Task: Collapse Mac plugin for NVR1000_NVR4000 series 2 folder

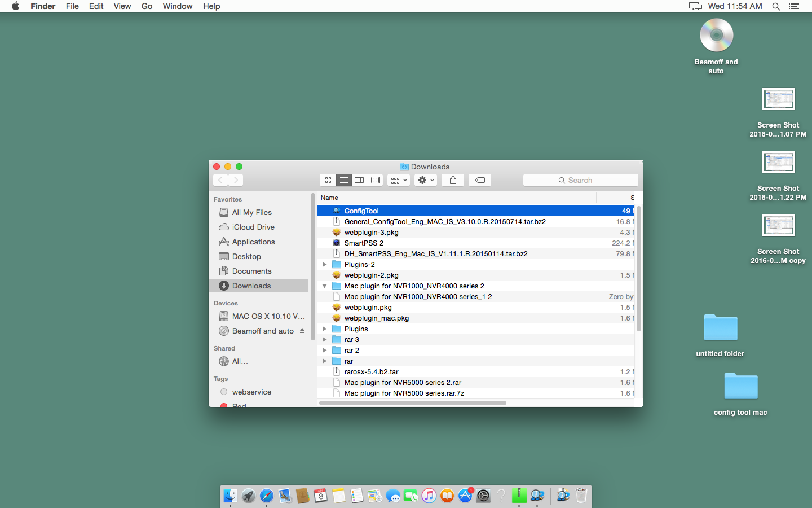Action: 324,286
